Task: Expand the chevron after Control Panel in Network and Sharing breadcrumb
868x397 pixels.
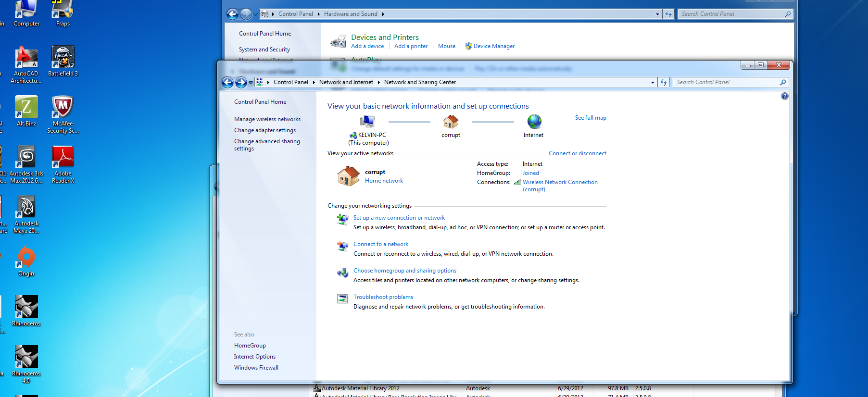Action: 314,82
